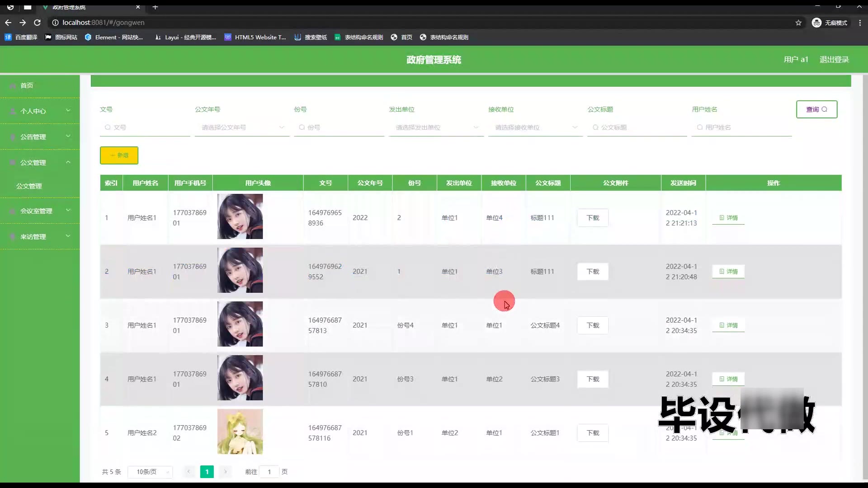Screen dimensions: 868x488
Task: Open the browser three-dot menu
Action: [x=860, y=23]
